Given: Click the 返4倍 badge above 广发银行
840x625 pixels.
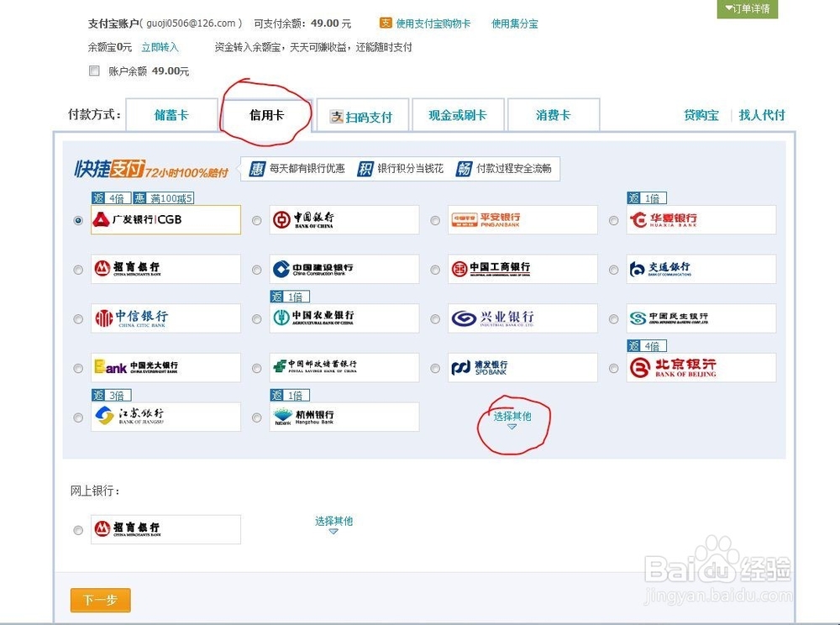Looking at the screenshot, I should point(111,198).
